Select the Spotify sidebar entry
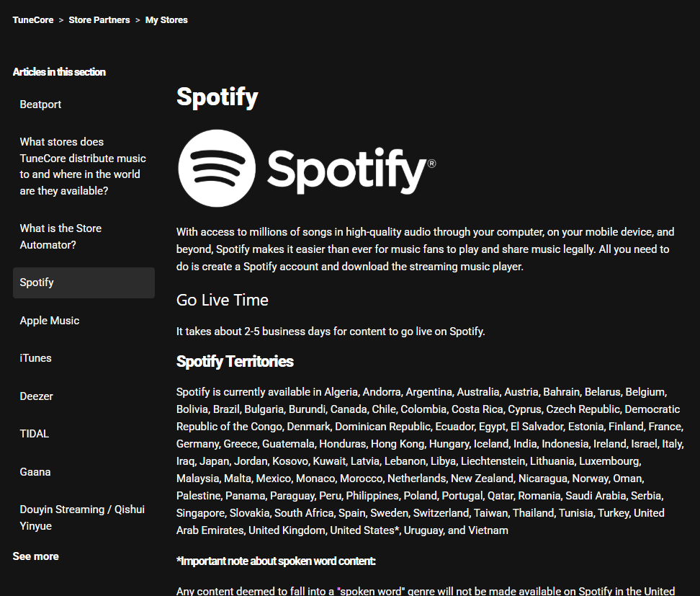The width and height of the screenshot is (700, 596). click(37, 282)
